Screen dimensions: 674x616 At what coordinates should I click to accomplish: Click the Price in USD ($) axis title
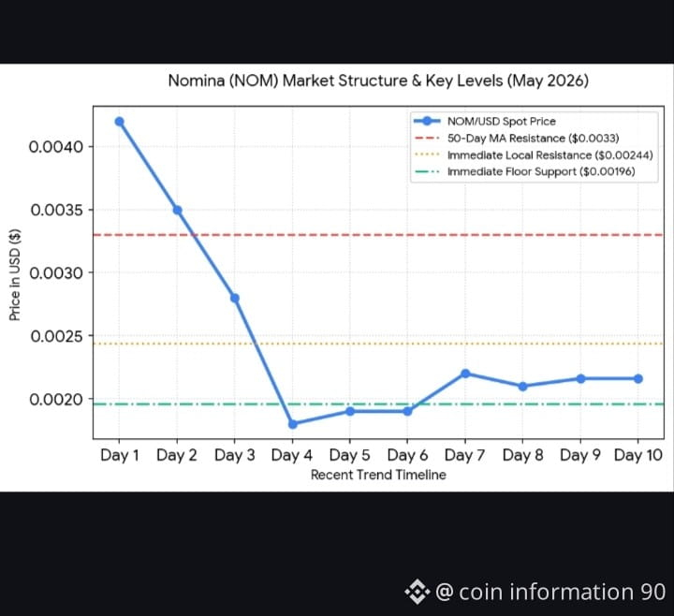tap(15, 274)
